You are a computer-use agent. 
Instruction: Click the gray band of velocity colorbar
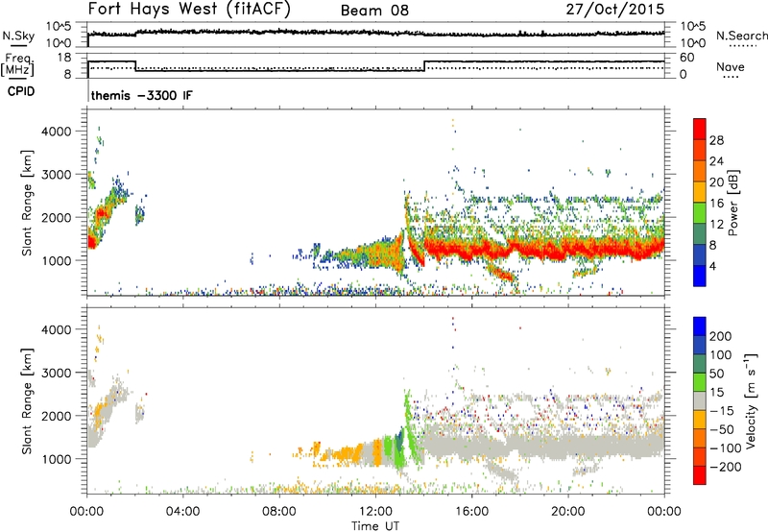click(700, 400)
